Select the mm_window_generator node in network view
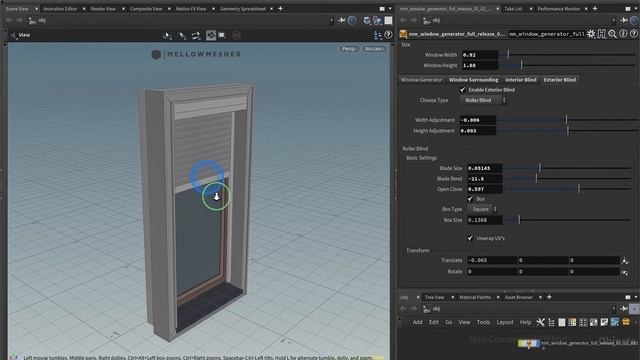 coord(529,344)
